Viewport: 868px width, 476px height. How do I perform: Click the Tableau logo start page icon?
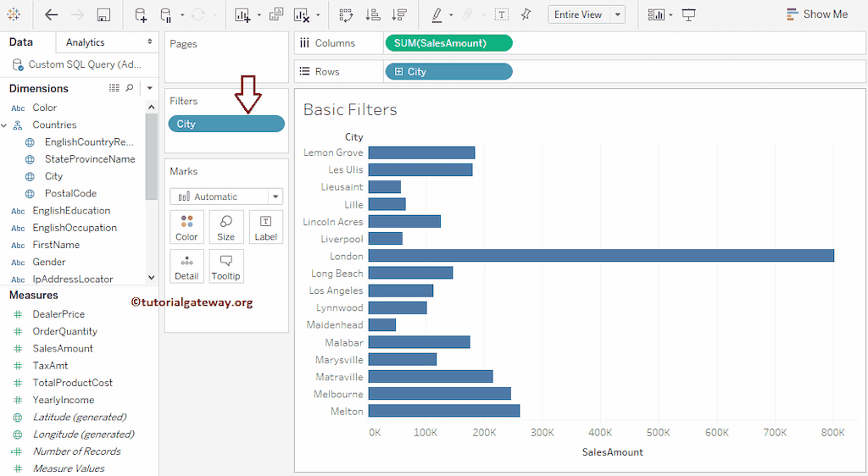click(14, 14)
